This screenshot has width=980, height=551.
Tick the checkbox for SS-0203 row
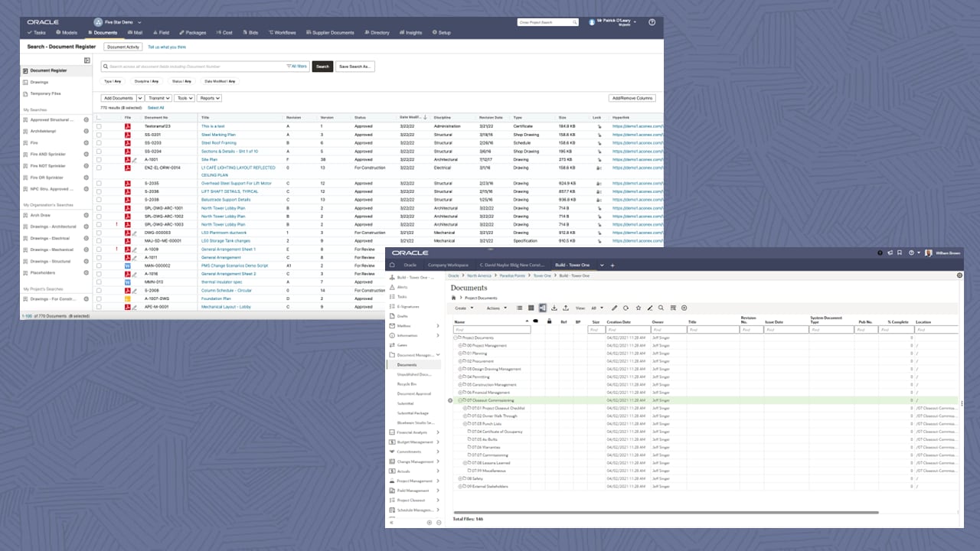99,142
